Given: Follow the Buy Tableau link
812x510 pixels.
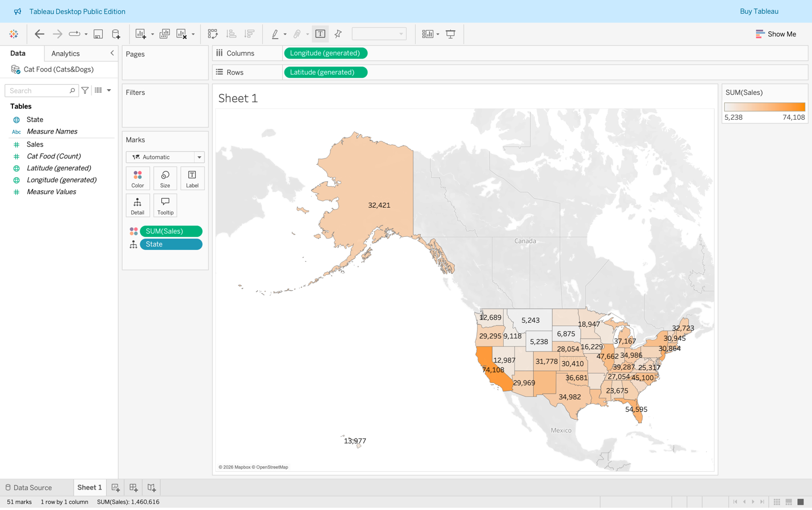Looking at the screenshot, I should pos(759,11).
